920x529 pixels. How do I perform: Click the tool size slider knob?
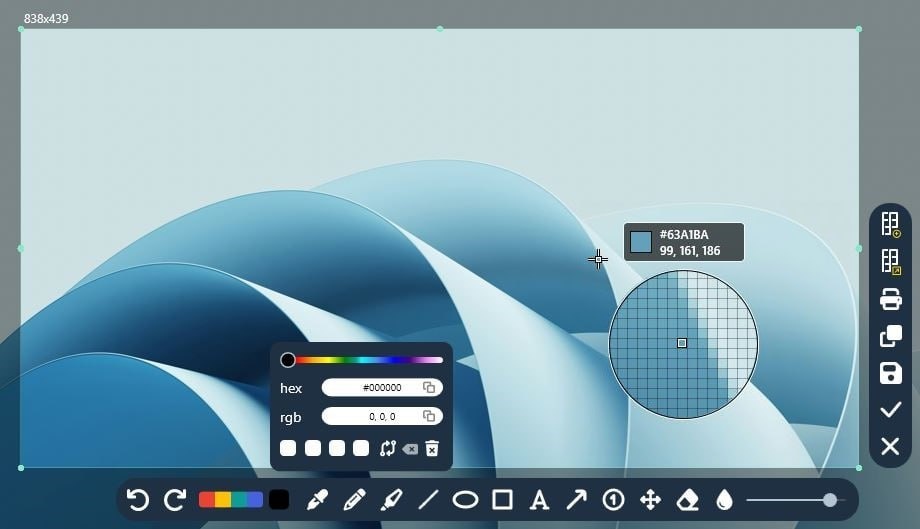point(830,500)
